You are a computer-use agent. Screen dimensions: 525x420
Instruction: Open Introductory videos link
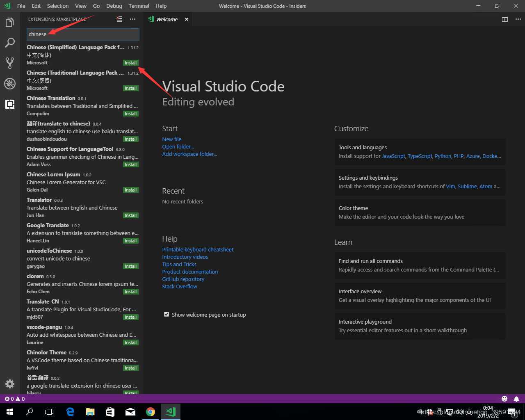(185, 257)
